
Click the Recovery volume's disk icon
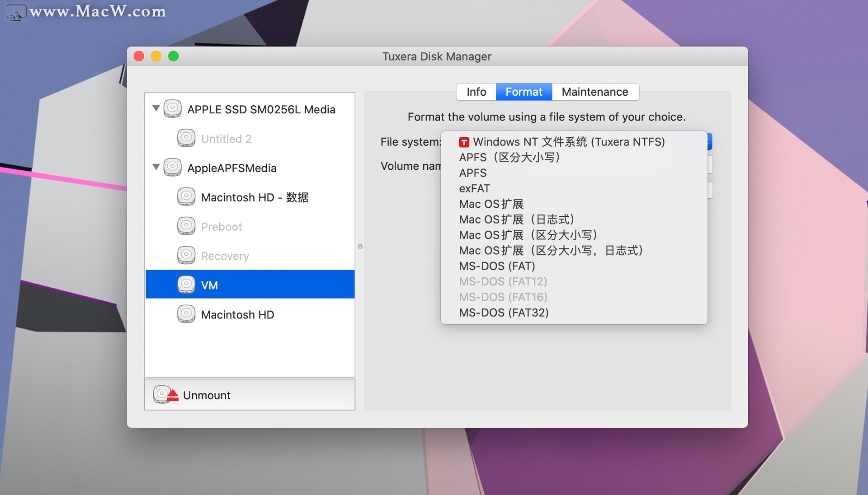point(186,255)
